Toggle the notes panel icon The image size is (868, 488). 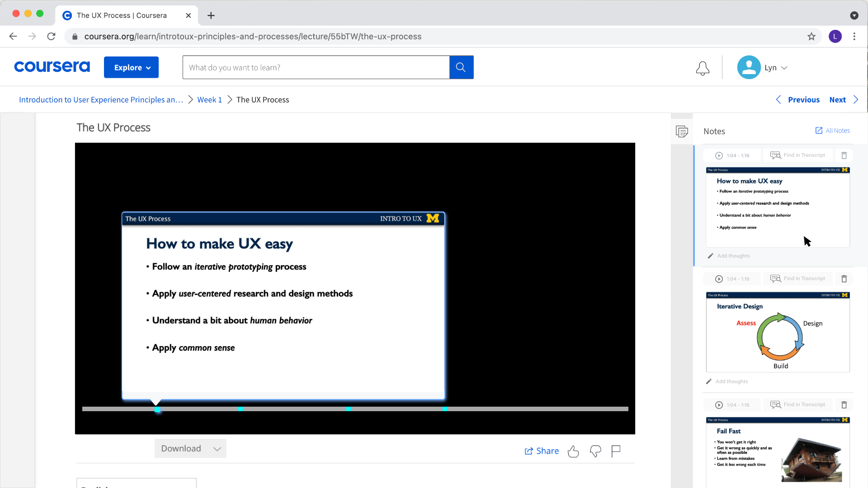(x=682, y=131)
